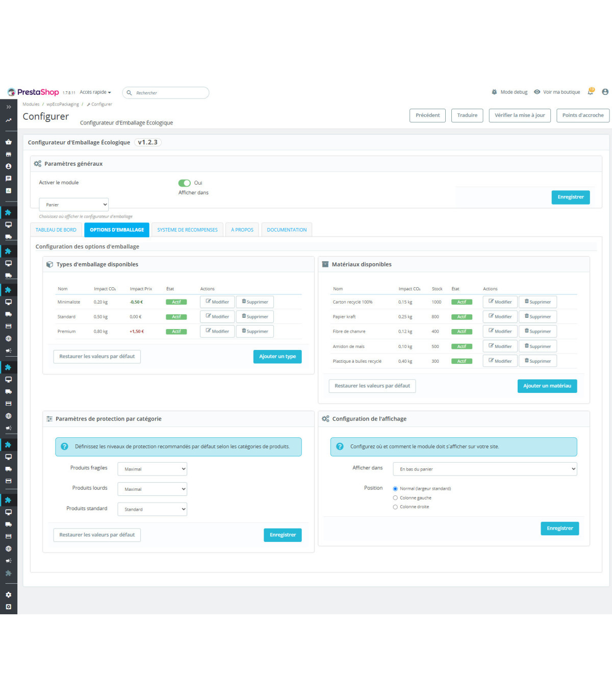The image size is (612, 700).
Task: Click the eye icon for Voir ma boutique
Action: [x=537, y=92]
